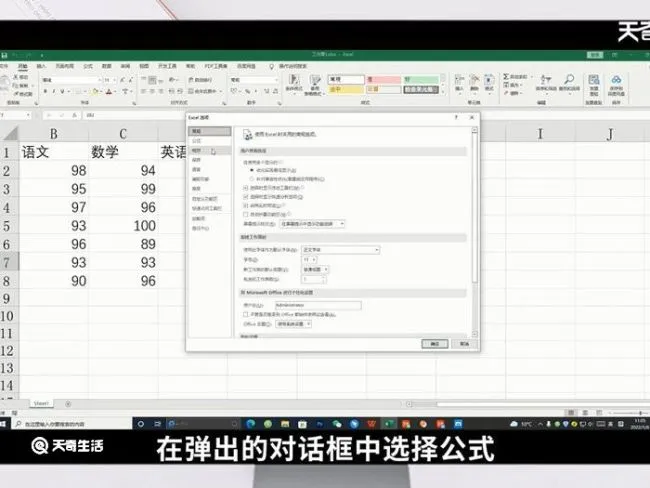
Task: Click AutoSum sigma icon
Action: (x=506, y=77)
